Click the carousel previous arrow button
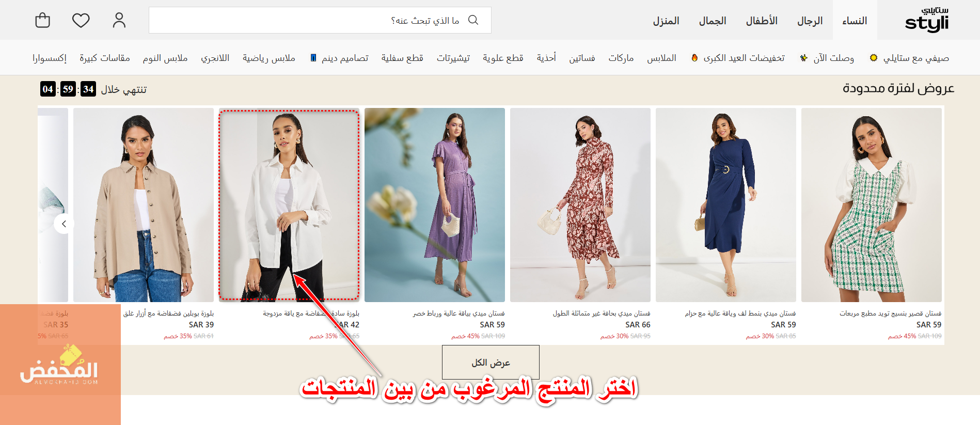Viewport: 980px width, 425px height. [x=64, y=224]
